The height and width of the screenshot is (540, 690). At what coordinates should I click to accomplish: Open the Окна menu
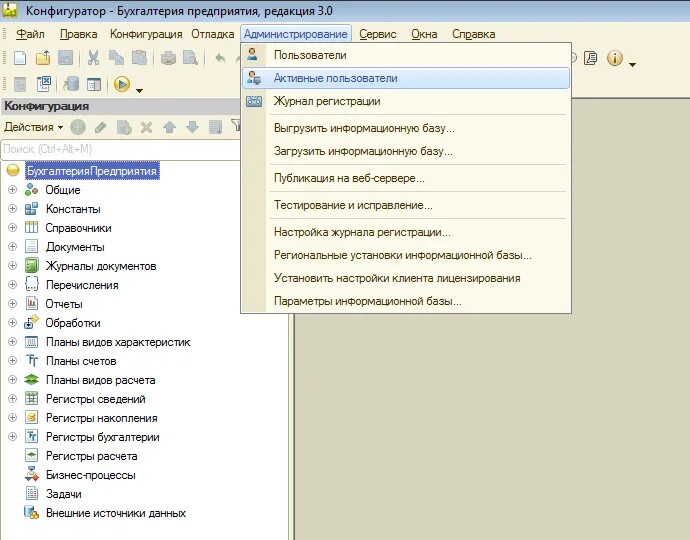(424, 34)
